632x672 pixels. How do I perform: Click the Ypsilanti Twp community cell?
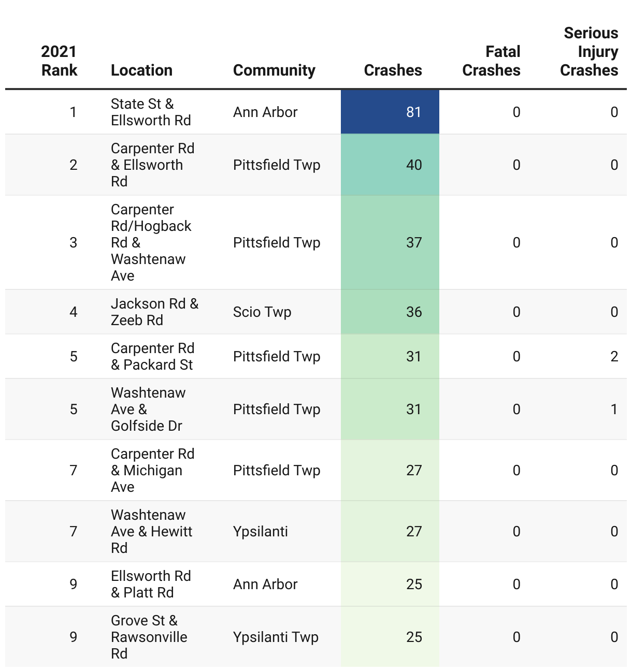point(276,637)
